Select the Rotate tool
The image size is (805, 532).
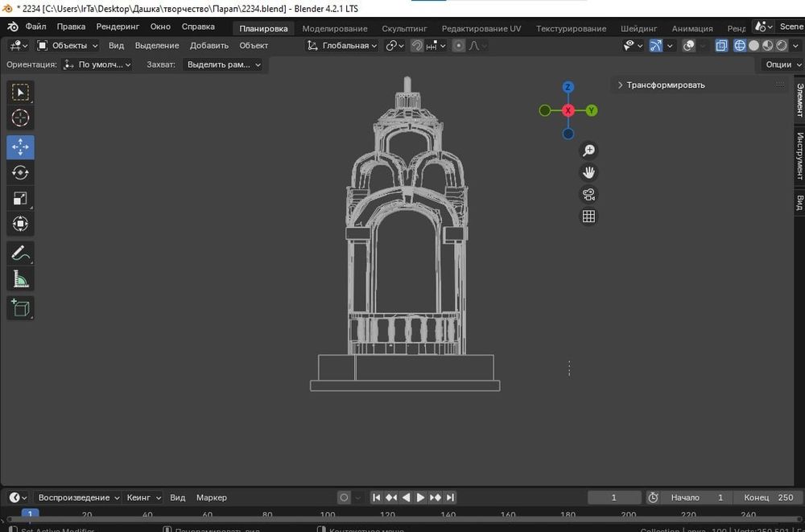click(x=21, y=173)
